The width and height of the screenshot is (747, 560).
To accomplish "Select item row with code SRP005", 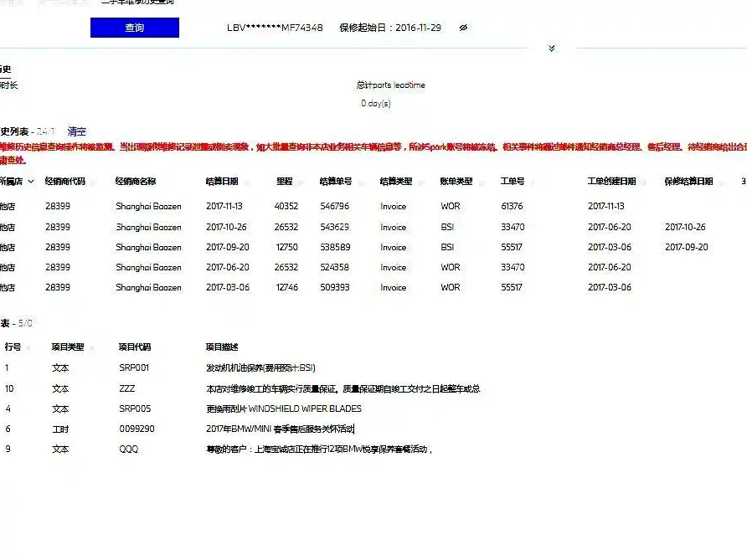I will pos(373,408).
